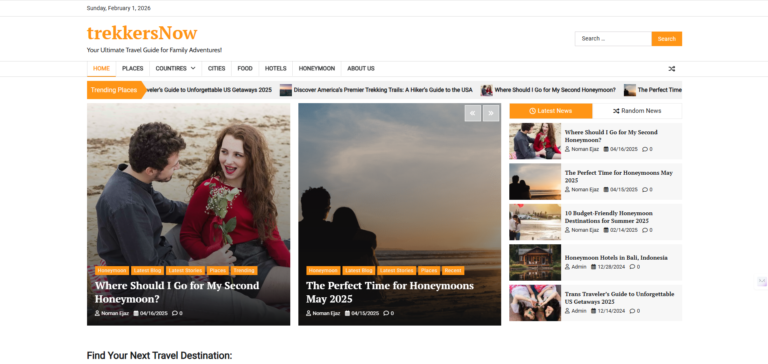Click comment icon on Perfect Time slide
Viewport: 768px width, 364px height.
pyautogui.click(x=386, y=313)
